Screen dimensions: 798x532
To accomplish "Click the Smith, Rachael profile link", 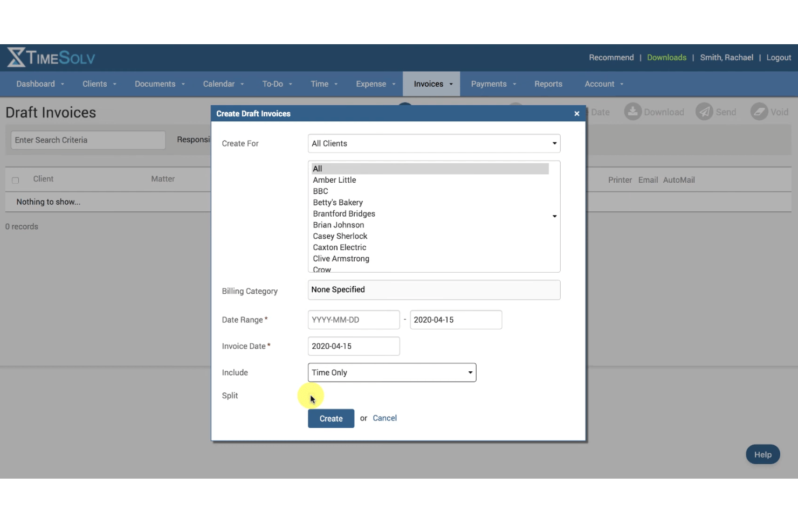I will (726, 58).
